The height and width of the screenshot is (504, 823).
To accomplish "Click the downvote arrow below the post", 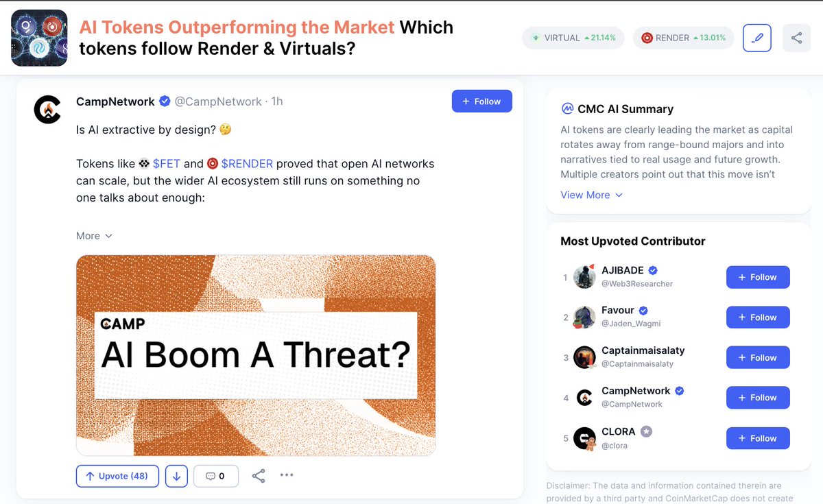I will (x=176, y=476).
